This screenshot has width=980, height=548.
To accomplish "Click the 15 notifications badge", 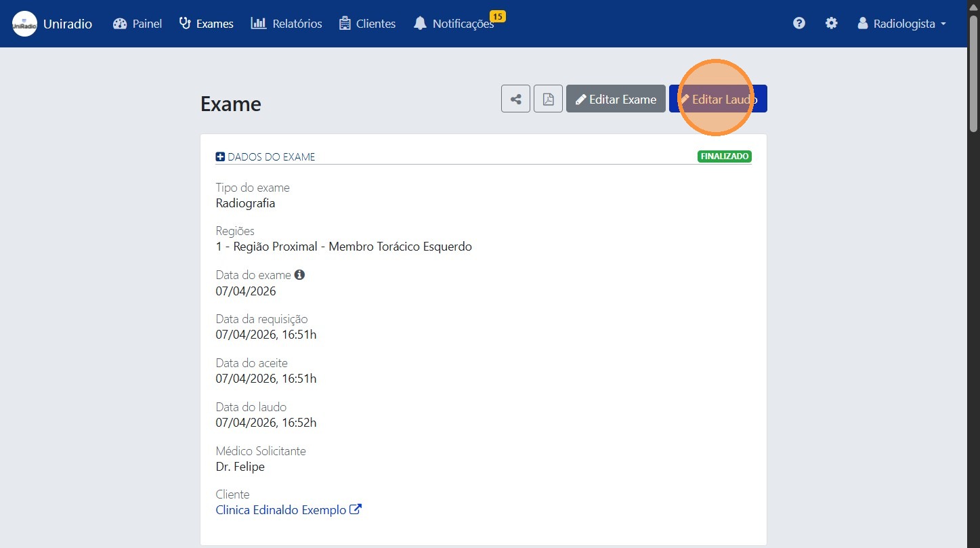I will point(497,16).
